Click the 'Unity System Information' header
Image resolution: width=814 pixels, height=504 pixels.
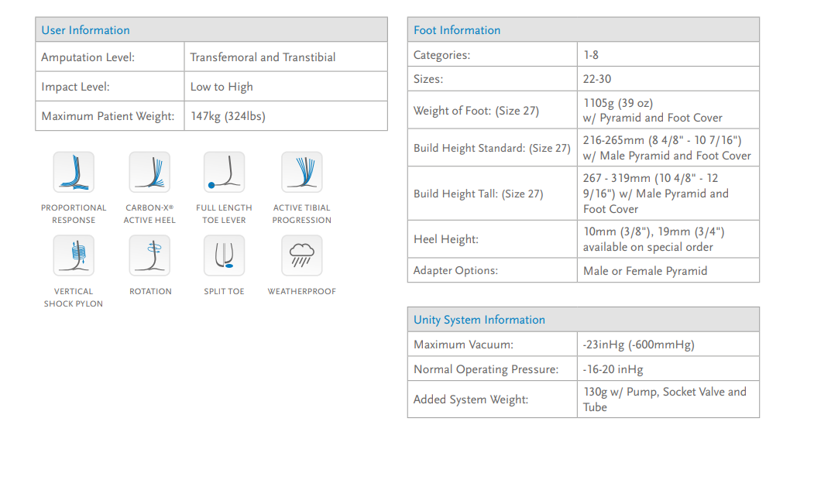pyautogui.click(x=583, y=319)
